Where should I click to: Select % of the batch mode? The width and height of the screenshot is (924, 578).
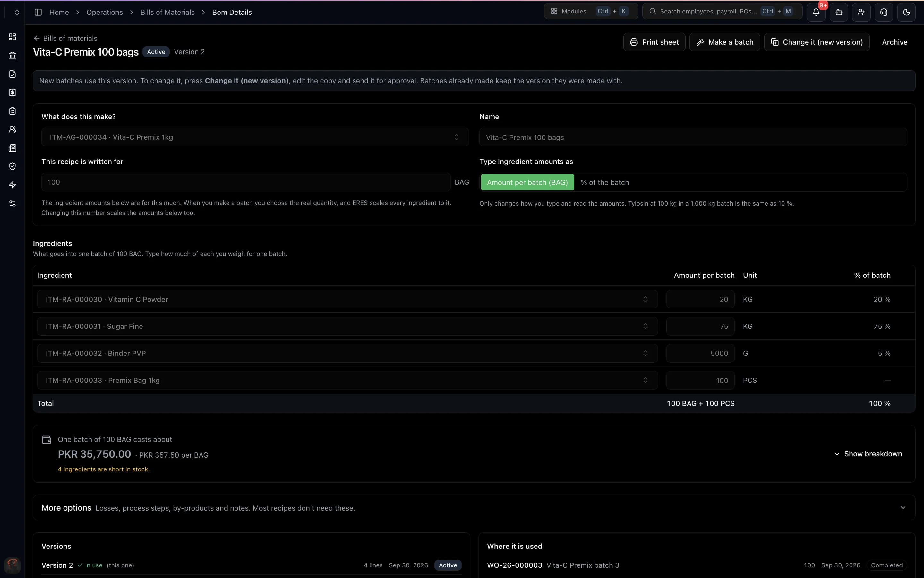(x=604, y=182)
